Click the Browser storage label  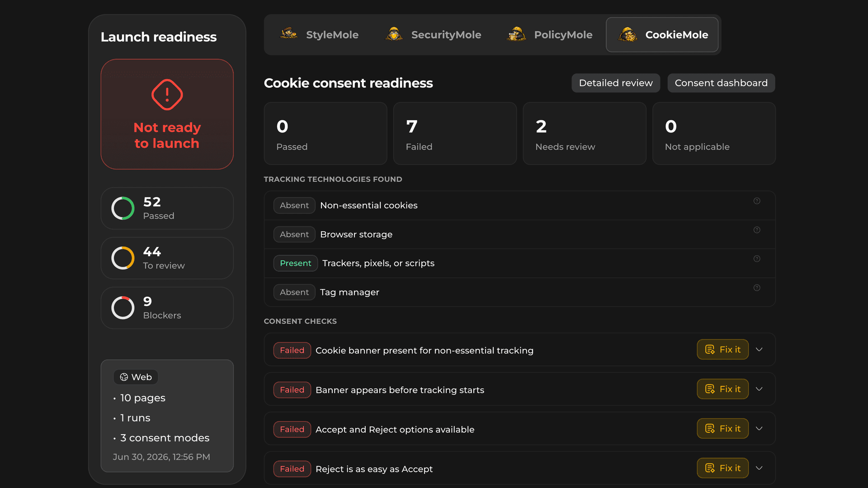356,235
